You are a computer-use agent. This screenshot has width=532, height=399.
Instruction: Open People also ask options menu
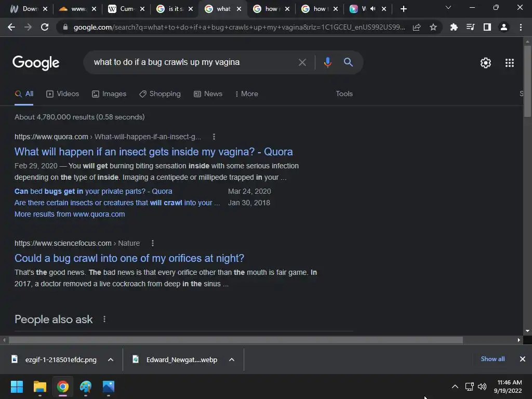[104, 320]
